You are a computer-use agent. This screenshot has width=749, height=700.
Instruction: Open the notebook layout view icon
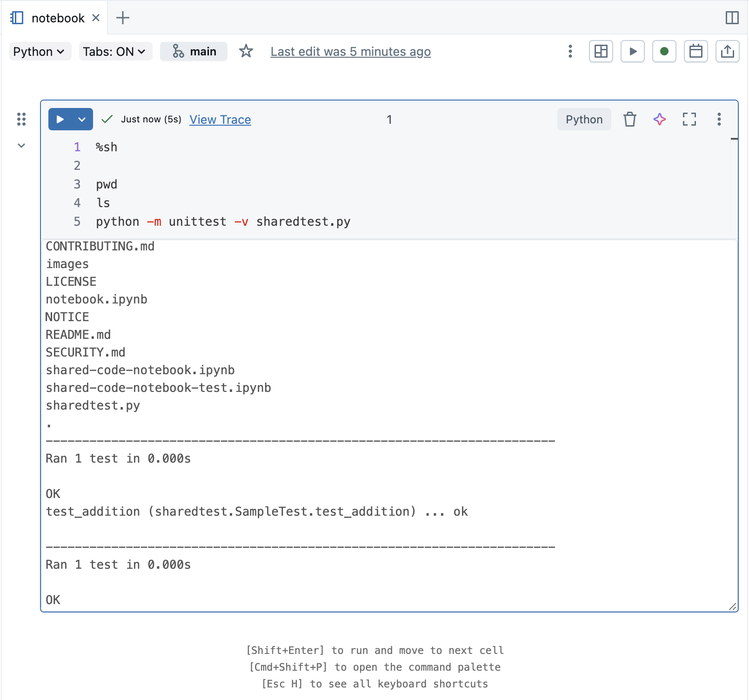601,51
